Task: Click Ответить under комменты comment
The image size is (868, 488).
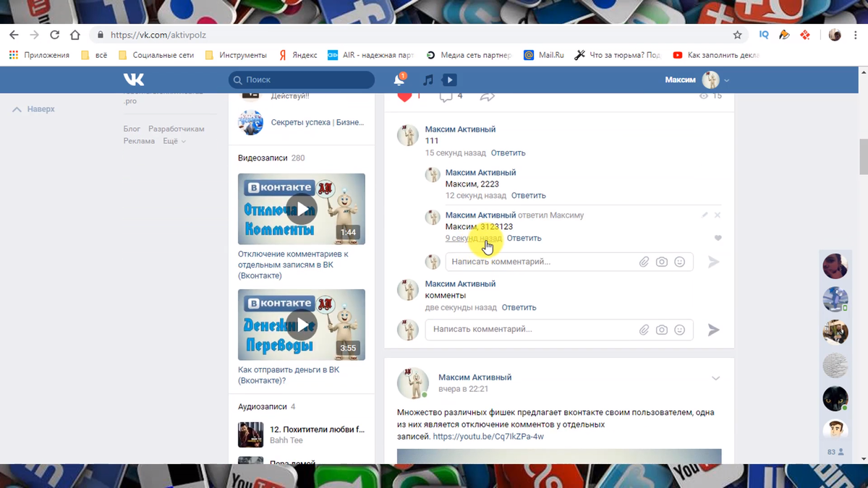Action: click(519, 307)
